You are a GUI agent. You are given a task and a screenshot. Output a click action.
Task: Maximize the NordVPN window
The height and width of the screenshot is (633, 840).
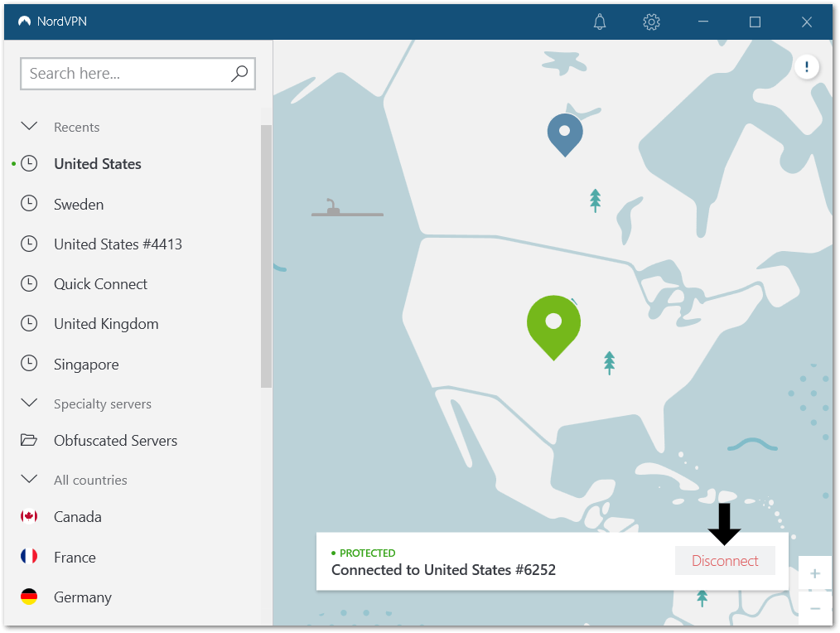(x=755, y=22)
